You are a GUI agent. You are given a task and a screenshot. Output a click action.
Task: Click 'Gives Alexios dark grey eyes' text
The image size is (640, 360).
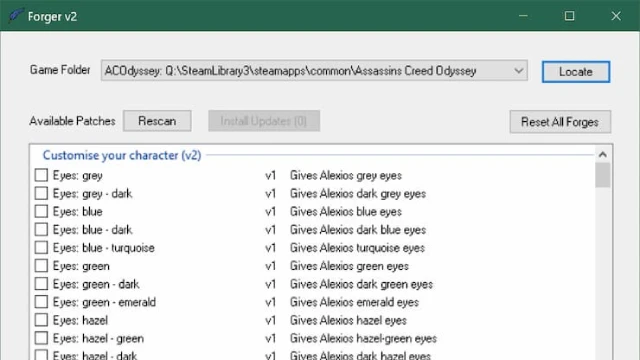[x=358, y=193]
